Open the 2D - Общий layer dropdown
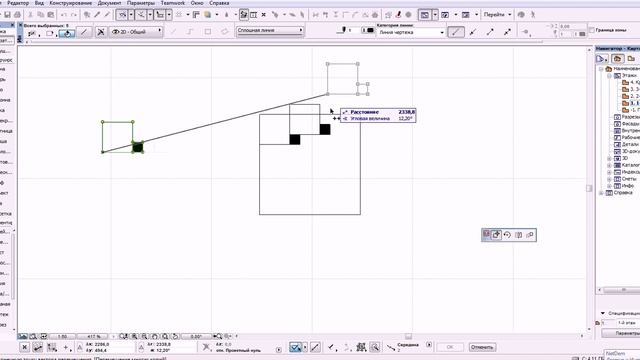This screenshot has width=640, height=360. (135, 31)
